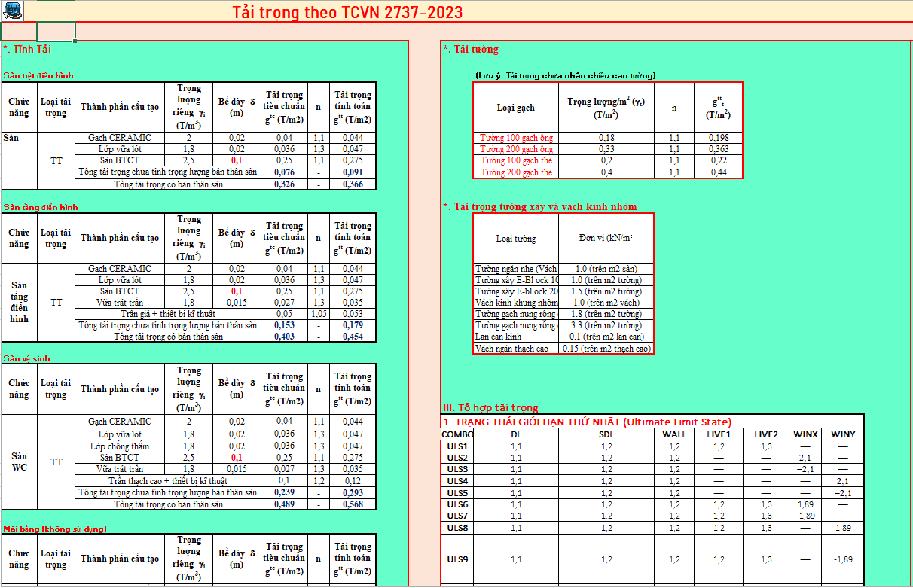
Task: Select the ULS9 combo row label
Action: (457, 559)
